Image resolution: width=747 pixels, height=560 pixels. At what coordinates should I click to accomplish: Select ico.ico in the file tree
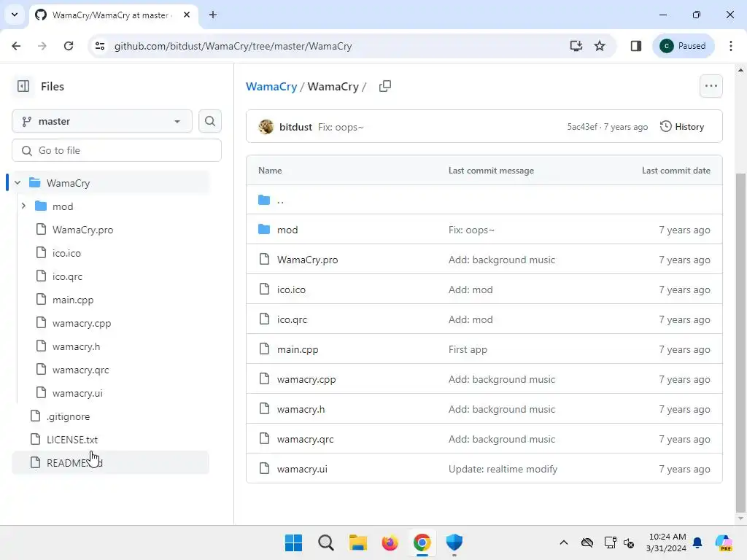[66, 253]
